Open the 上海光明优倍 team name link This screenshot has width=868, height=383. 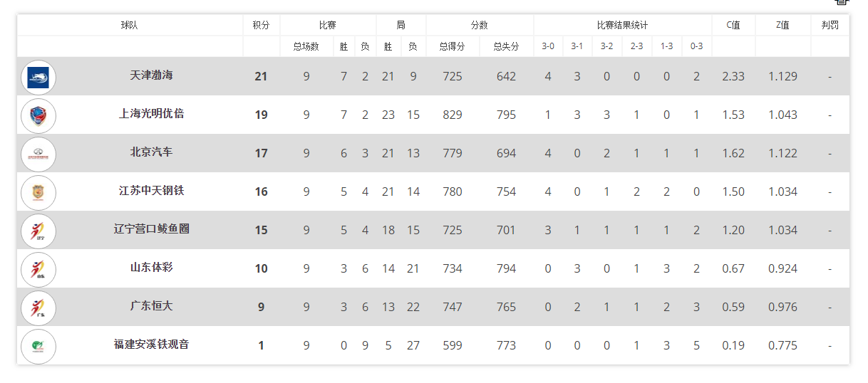pyautogui.click(x=151, y=113)
